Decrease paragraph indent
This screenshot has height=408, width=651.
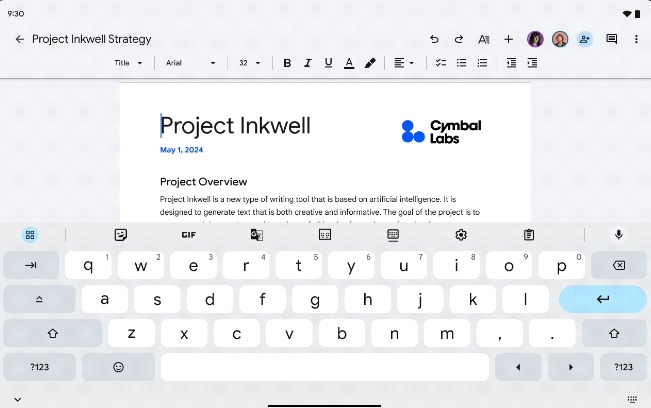click(511, 63)
